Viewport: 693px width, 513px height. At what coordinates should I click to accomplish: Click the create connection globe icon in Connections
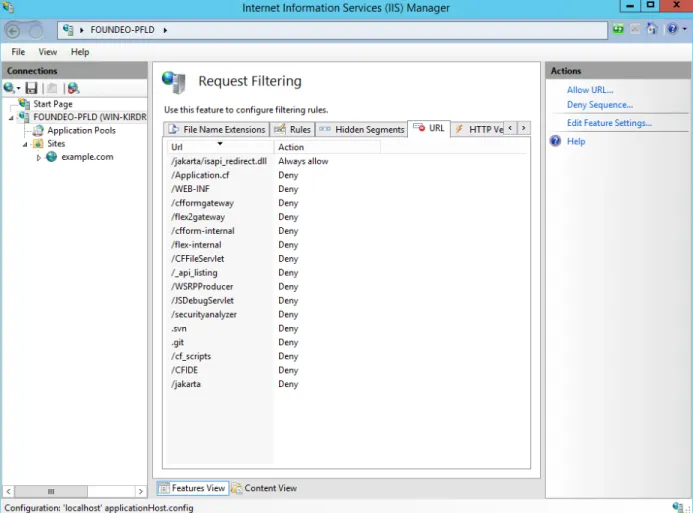pyautogui.click(x=9, y=88)
